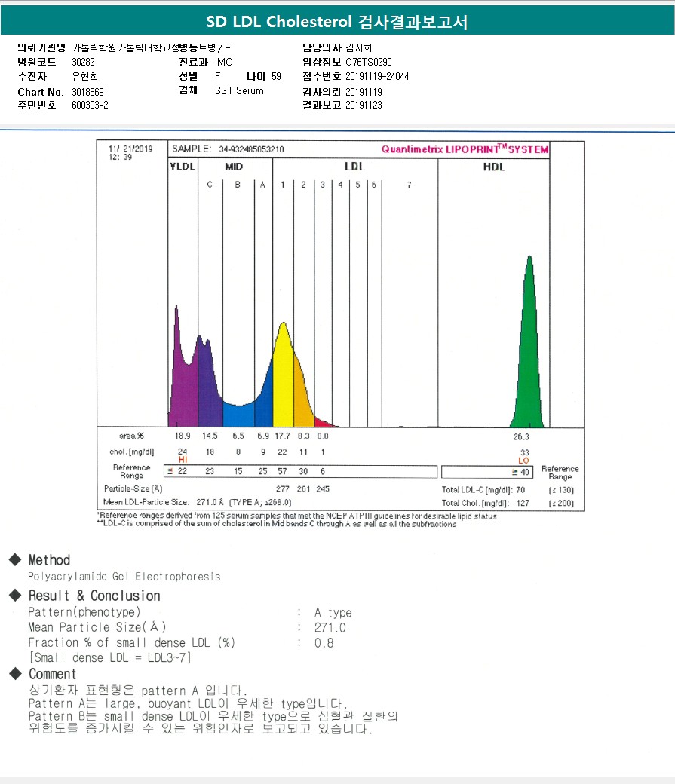
Task: Click the "Quantimetrix LIPOPRINT SYSTEM" label
Action: click(x=465, y=149)
